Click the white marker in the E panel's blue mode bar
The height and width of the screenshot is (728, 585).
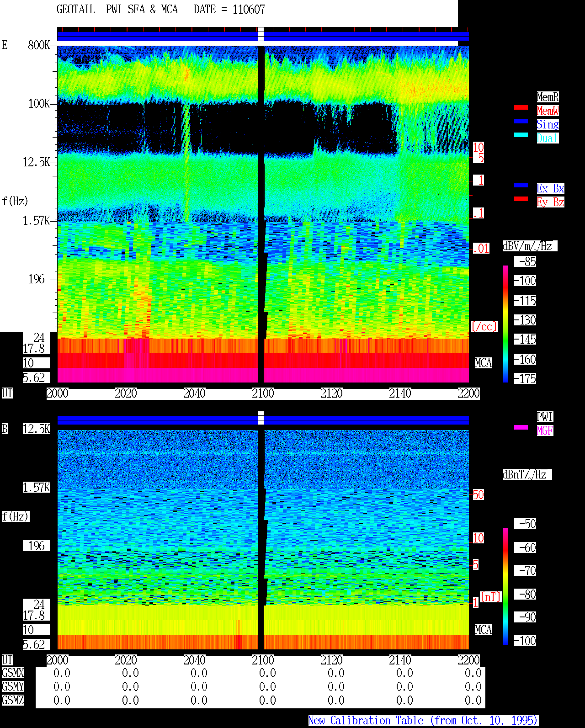[261, 34]
